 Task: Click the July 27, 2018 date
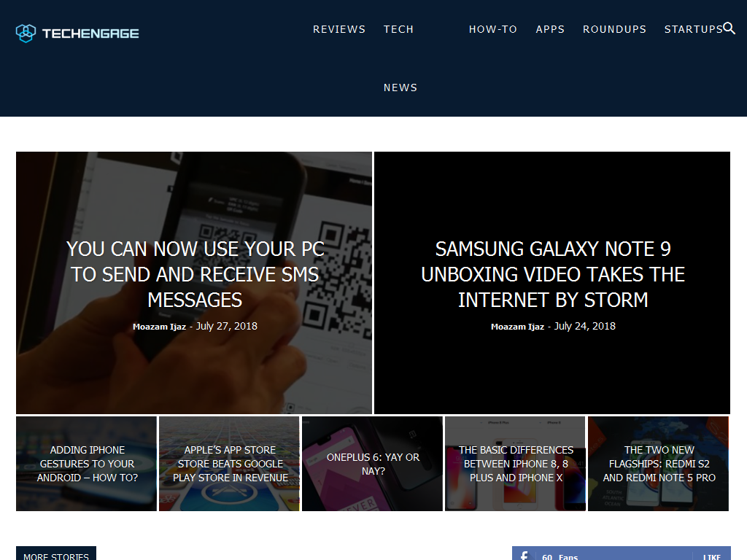tap(227, 326)
